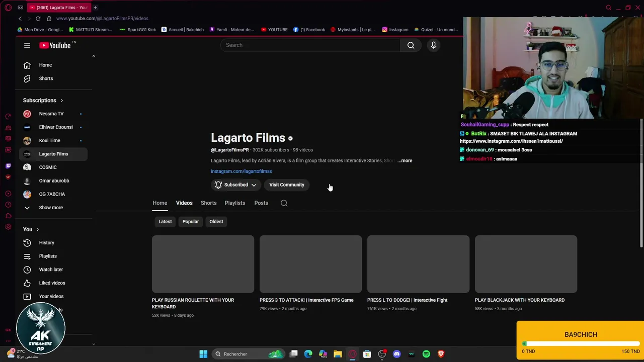Open instagram.com/lagartofilmss link
This screenshot has height=362, width=644.
click(x=241, y=171)
